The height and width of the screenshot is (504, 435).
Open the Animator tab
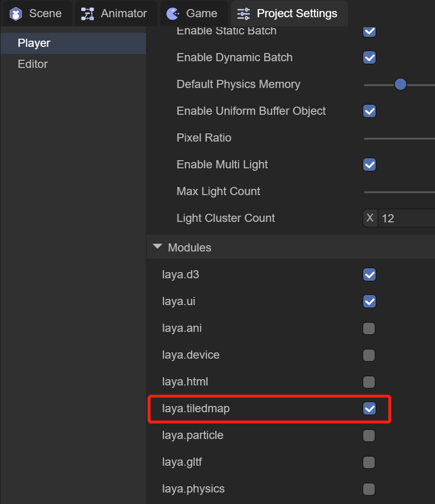(123, 14)
